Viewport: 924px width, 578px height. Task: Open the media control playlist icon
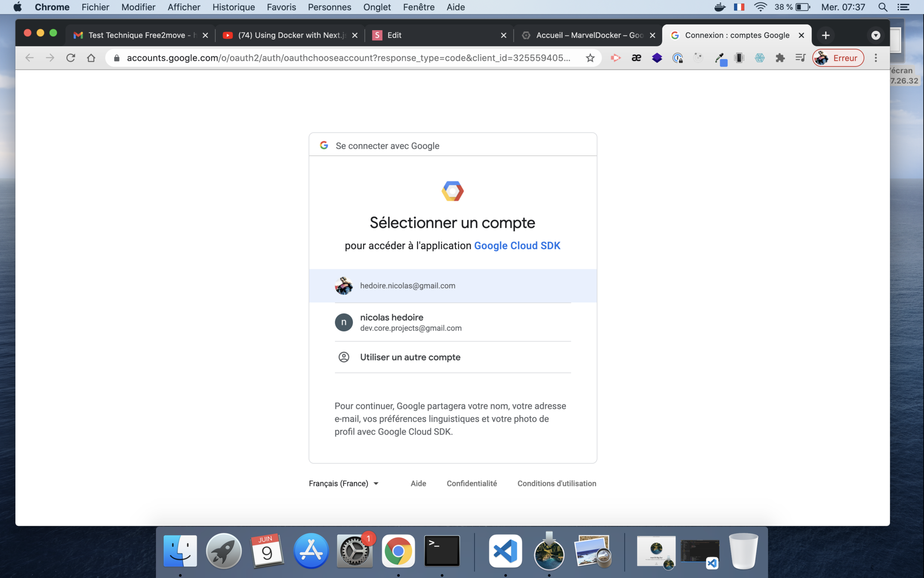(800, 58)
